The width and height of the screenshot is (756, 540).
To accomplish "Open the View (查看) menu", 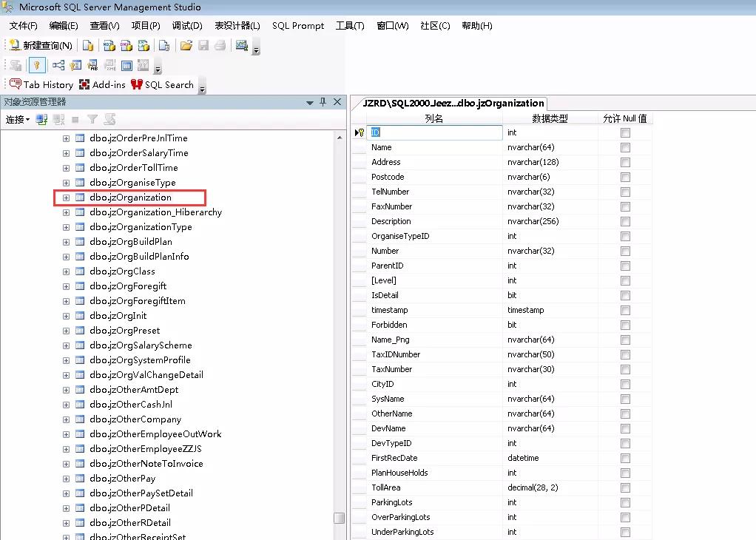I will tap(104, 26).
